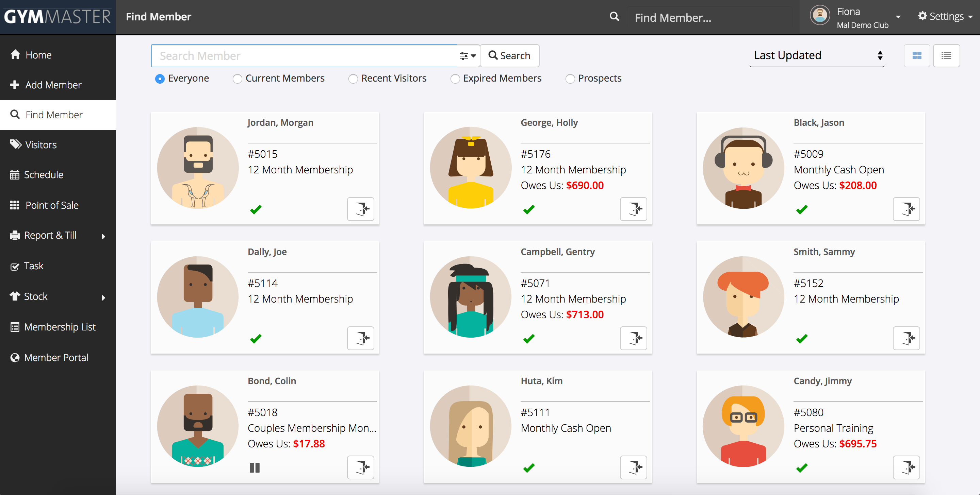The width and height of the screenshot is (980, 495).
Task: Switch to list view layout
Action: 946,56
